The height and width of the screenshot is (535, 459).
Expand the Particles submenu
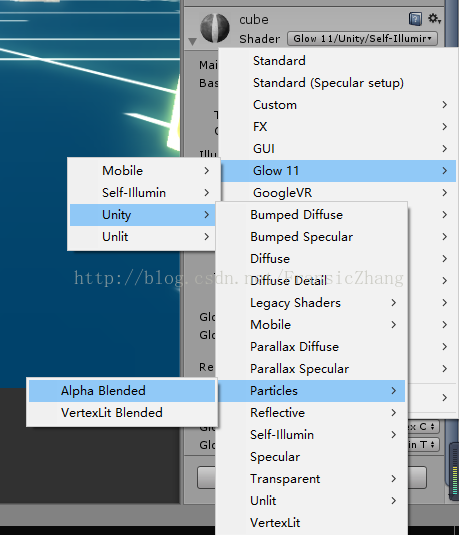311,391
